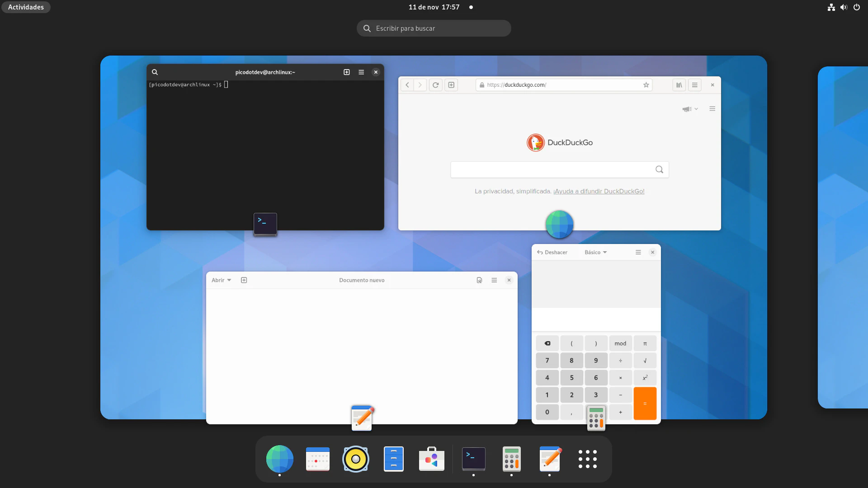
Task: Expand the Abrir dropdown in text editor
Action: (x=221, y=280)
